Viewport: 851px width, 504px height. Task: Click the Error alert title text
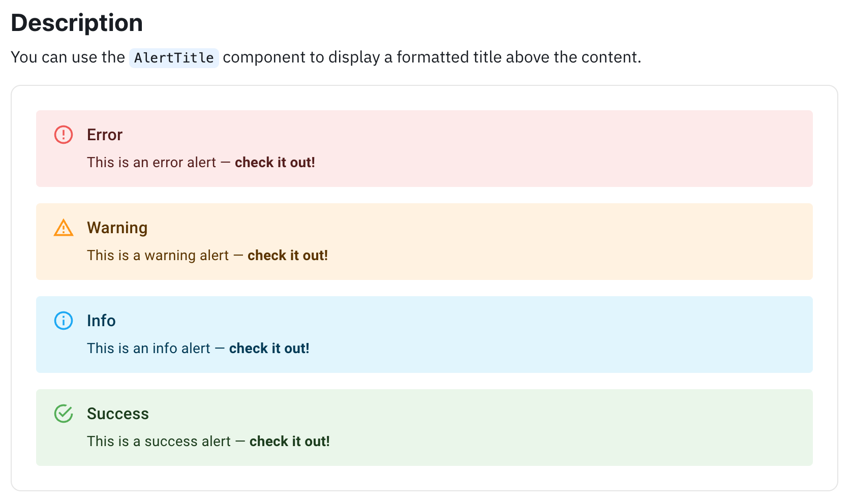[x=105, y=135]
